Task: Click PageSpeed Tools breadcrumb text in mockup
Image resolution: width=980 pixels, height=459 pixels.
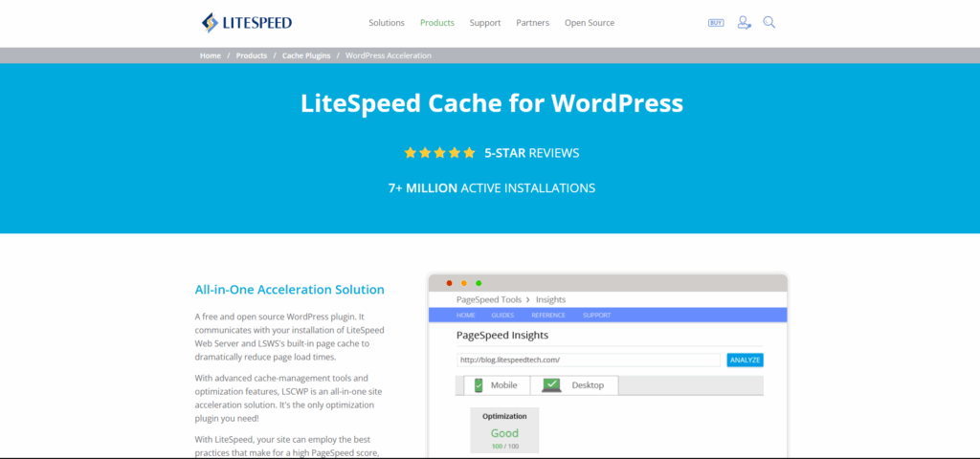Action: [x=489, y=299]
